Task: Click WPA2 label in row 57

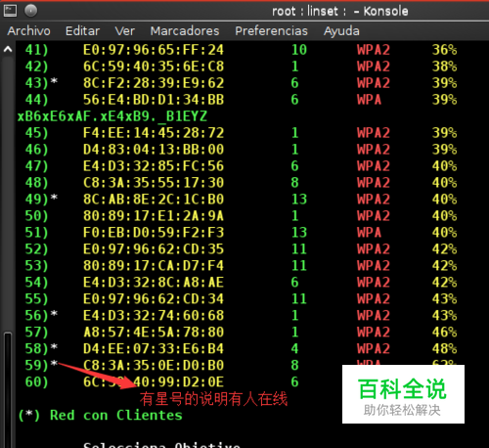Action: (x=374, y=333)
